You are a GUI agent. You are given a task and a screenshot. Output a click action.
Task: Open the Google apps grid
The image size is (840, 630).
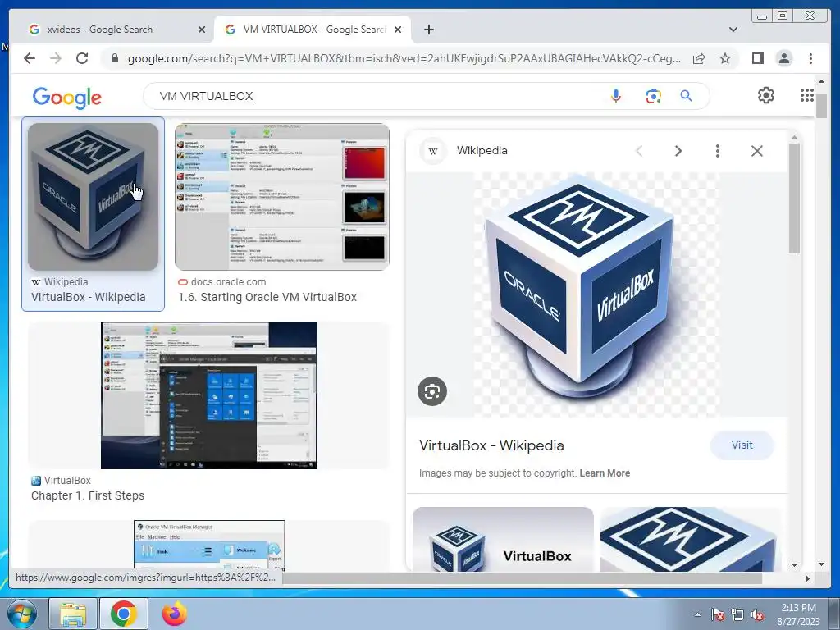click(x=807, y=95)
